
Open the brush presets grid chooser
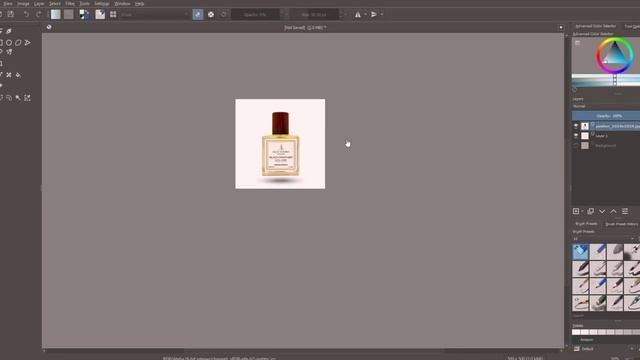[113, 14]
